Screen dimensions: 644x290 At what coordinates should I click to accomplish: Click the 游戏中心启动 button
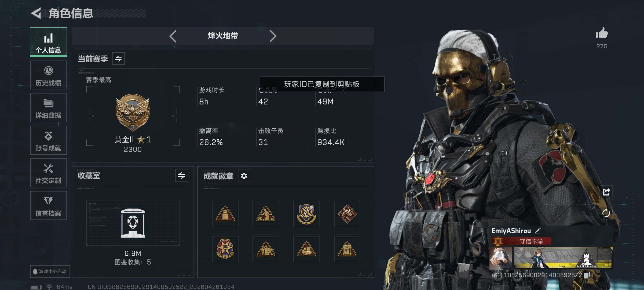(x=50, y=271)
